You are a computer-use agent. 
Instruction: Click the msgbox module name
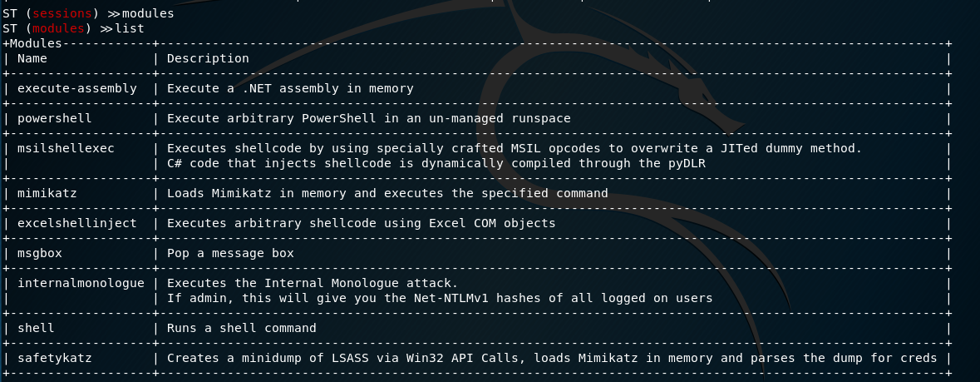pos(40,253)
